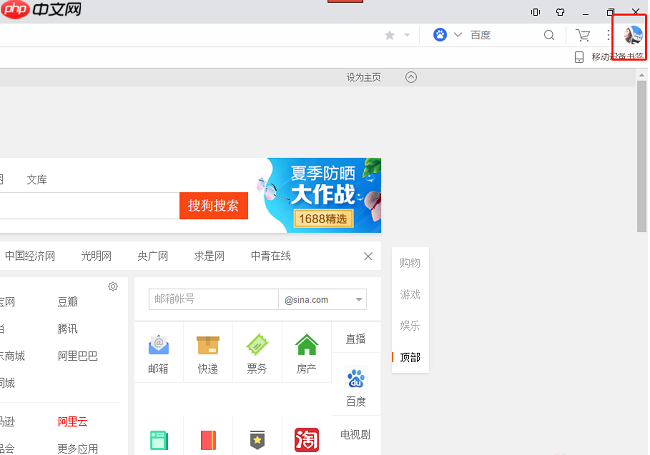The width and height of the screenshot is (650, 455).
Task: Open the dropdown arrow beside the star
Action: (x=407, y=35)
